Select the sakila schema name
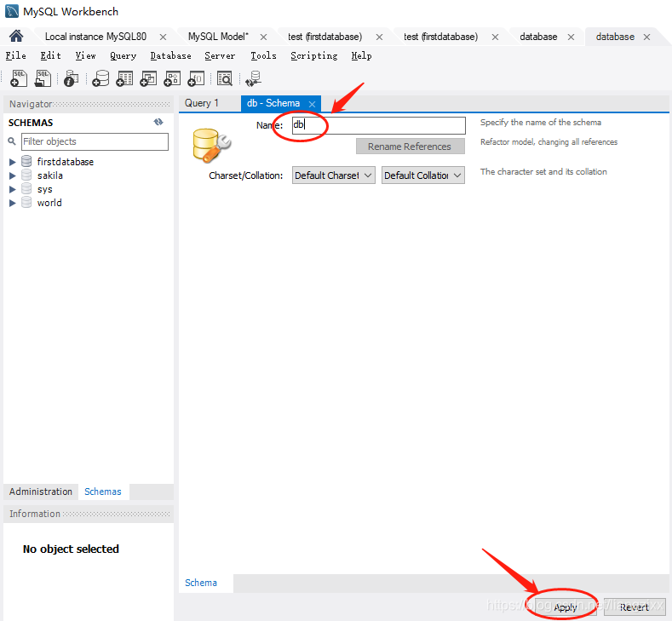Screen dimensions: 672x621 coord(50,175)
